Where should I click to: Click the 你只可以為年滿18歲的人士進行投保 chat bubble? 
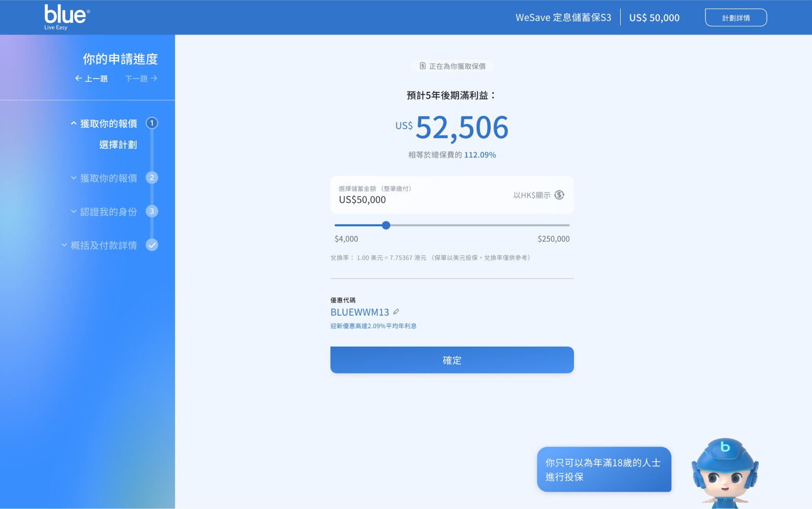pos(604,469)
